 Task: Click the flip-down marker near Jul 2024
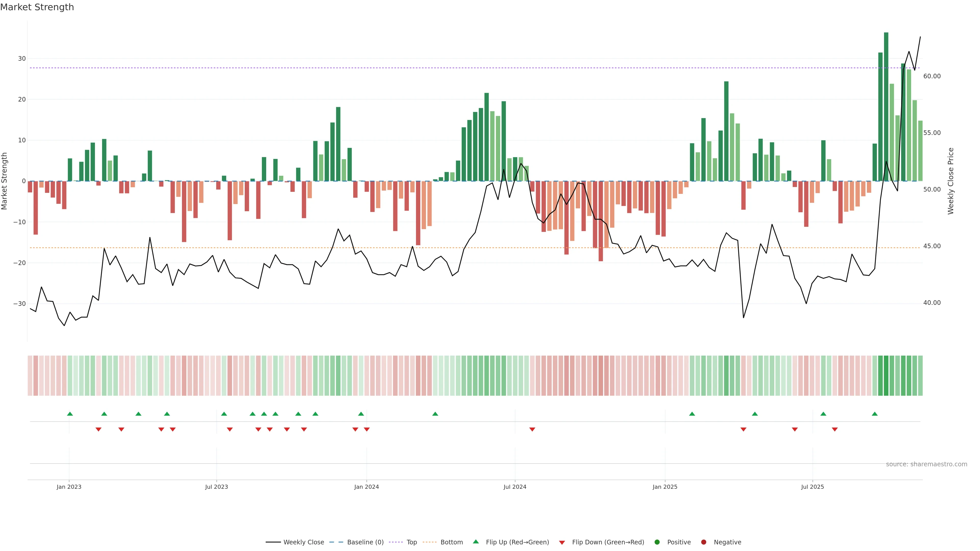coord(532,429)
